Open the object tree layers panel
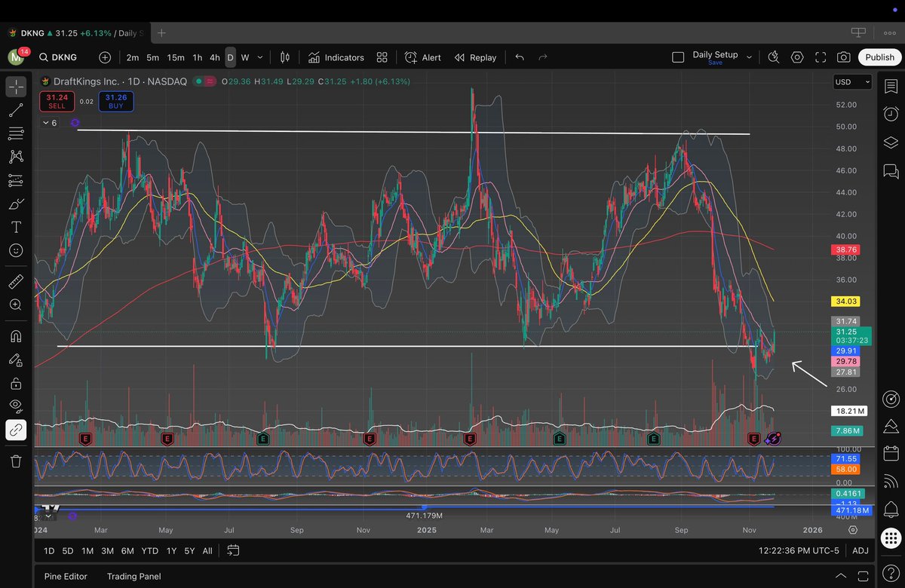 (x=891, y=142)
